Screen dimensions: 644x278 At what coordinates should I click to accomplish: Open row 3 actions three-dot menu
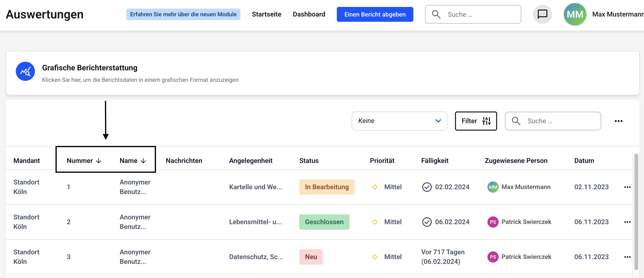point(627,257)
